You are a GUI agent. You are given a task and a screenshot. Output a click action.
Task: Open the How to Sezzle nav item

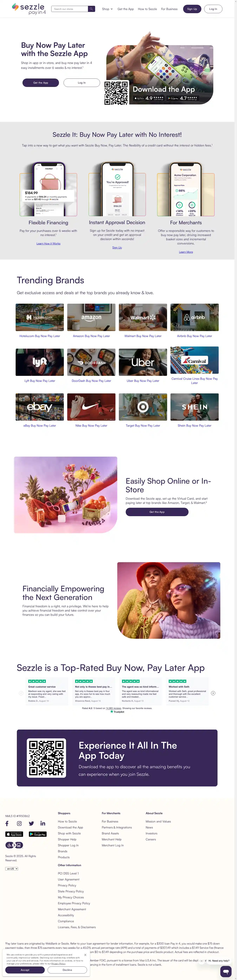tap(147, 9)
